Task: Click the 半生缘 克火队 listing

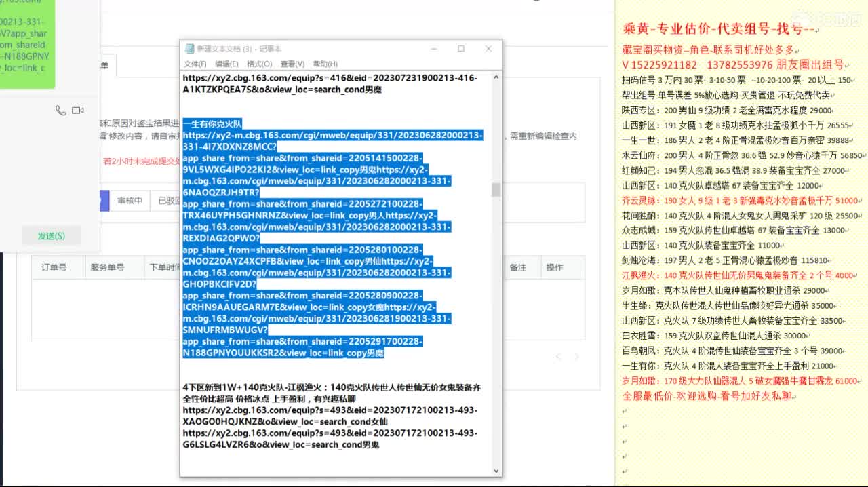Action: (x=728, y=305)
